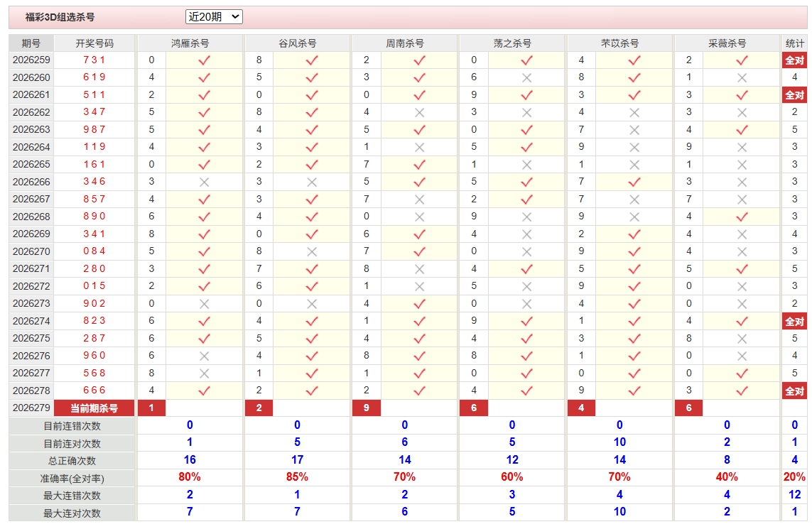Click period number 2026265
Image resolution: width=812 pixels, height=529 pixels.
point(31,165)
